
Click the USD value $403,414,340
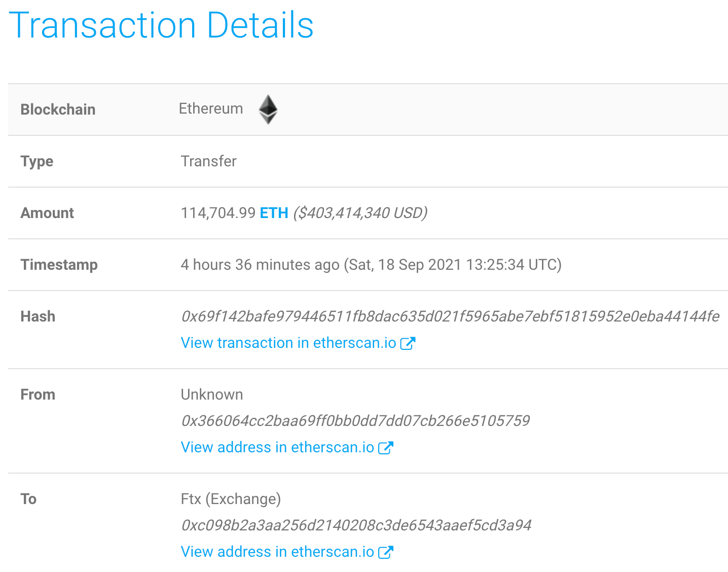(x=360, y=213)
